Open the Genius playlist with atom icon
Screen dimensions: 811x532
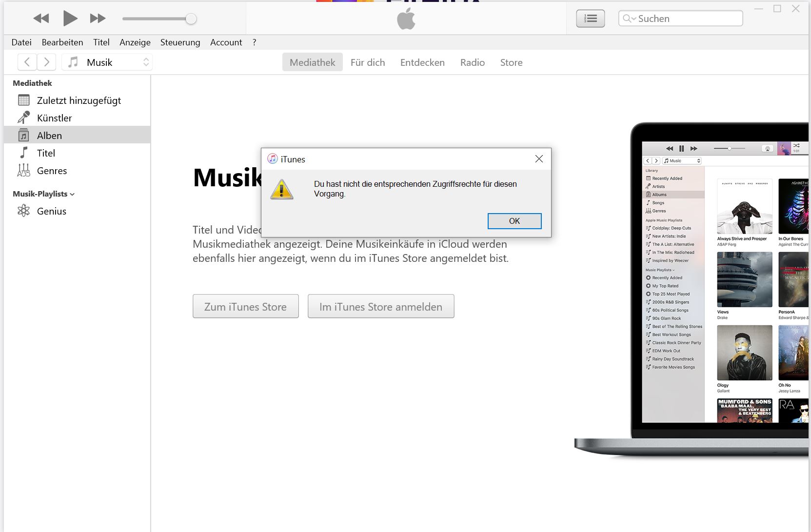tap(51, 211)
